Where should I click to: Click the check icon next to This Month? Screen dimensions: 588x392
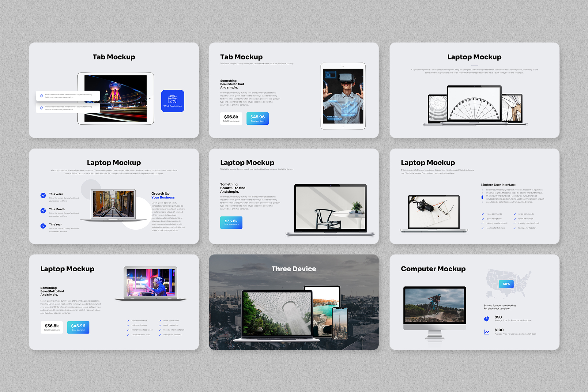coord(43,211)
